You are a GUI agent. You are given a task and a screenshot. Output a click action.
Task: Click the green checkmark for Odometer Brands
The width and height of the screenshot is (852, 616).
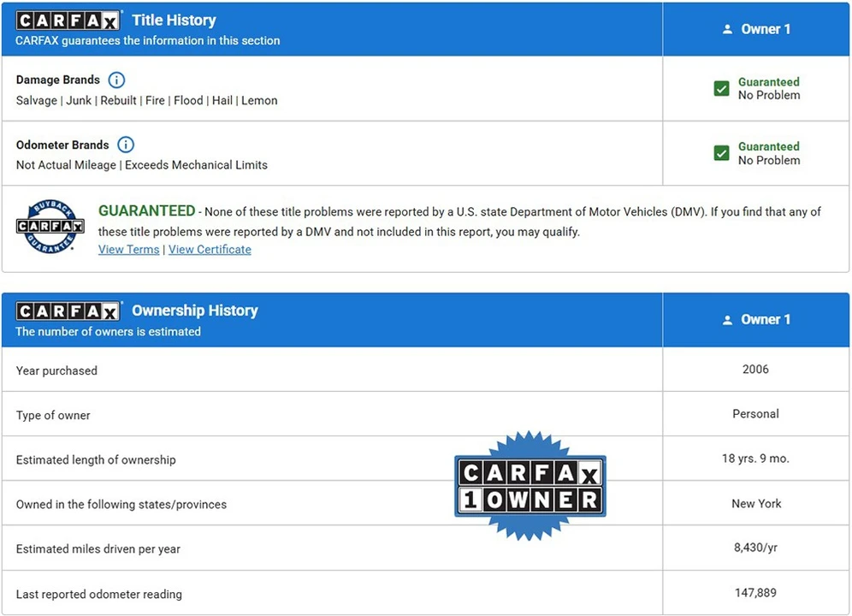(722, 153)
